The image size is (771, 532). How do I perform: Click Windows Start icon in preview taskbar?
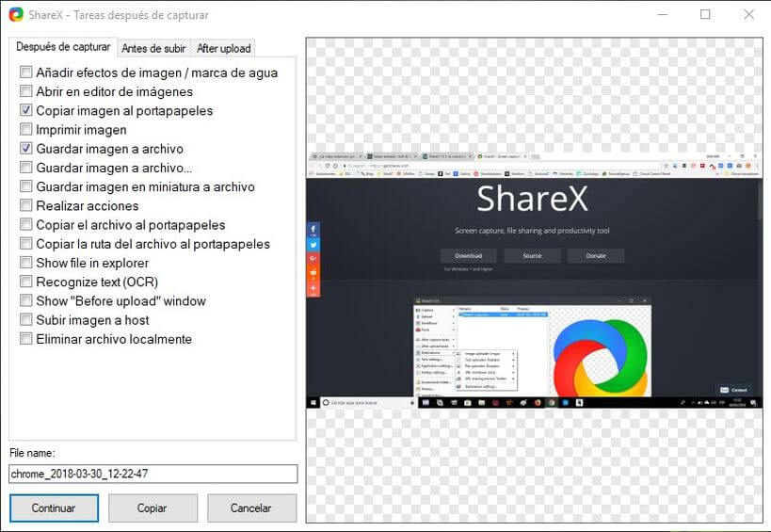click(313, 403)
